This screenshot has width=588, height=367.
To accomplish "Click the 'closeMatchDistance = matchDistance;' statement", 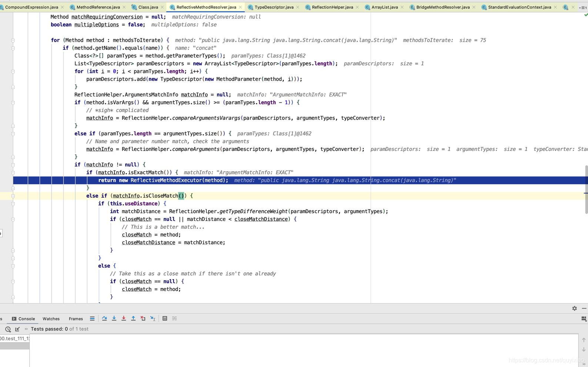I will [173, 243].
